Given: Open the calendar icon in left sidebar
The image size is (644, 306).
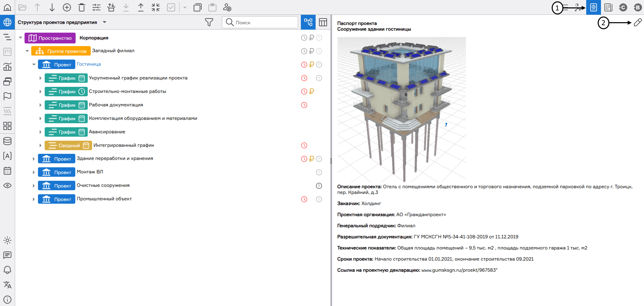Looking at the screenshot, I should coord(7,171).
